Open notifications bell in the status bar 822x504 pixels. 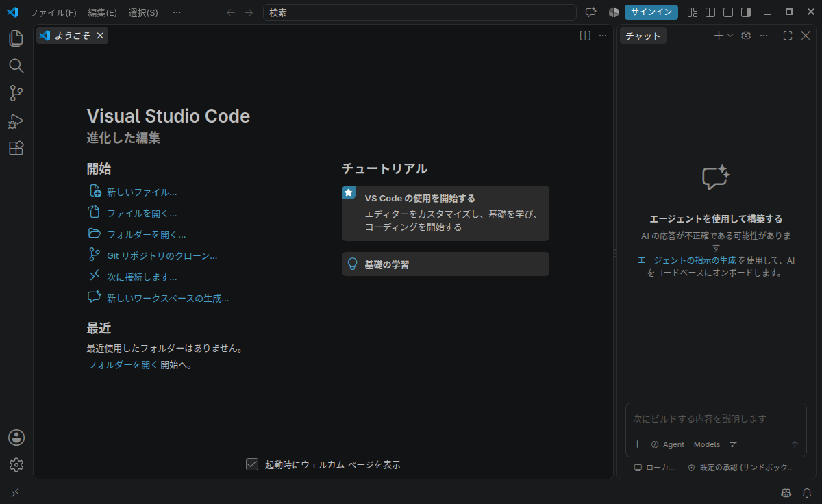tap(806, 492)
